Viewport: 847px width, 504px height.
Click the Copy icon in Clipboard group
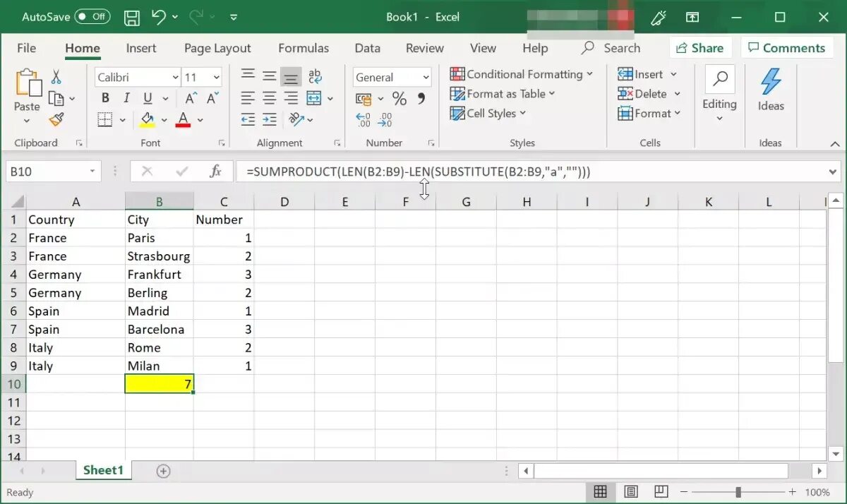(56, 99)
